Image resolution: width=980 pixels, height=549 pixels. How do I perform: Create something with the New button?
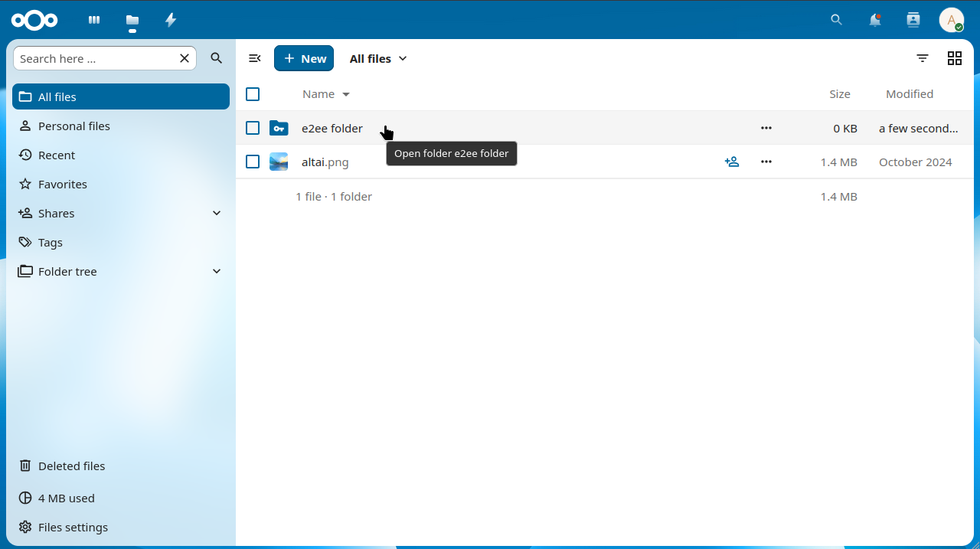(x=303, y=58)
